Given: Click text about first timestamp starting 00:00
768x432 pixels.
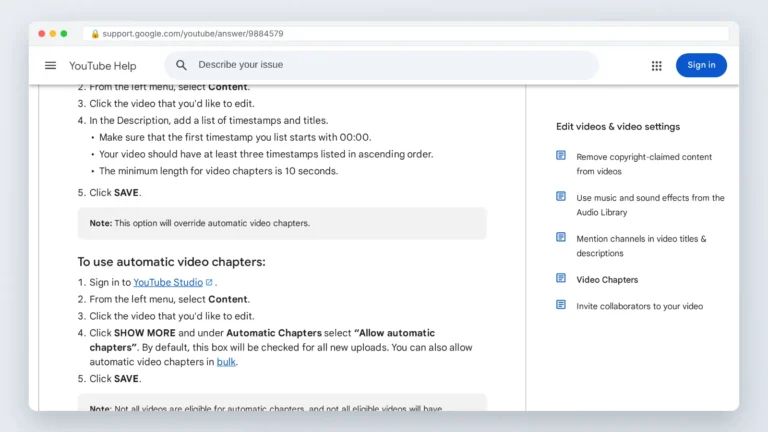Looking at the screenshot, I should tap(235, 138).
